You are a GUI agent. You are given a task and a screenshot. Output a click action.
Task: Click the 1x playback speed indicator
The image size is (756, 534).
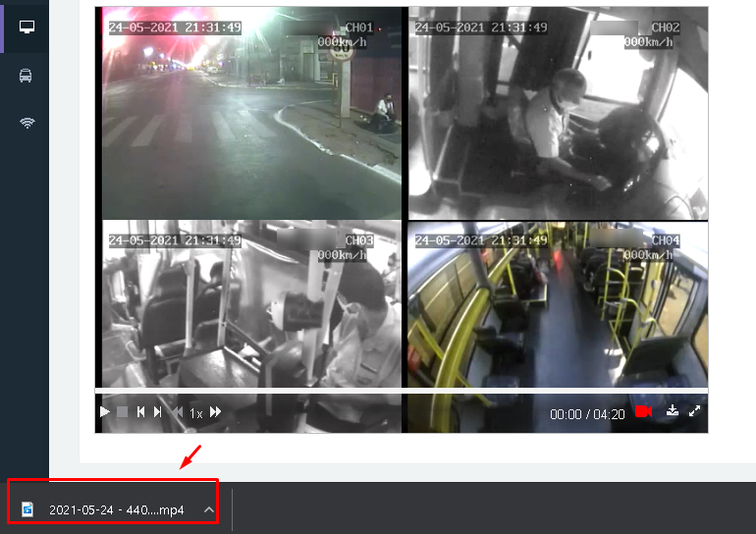196,413
